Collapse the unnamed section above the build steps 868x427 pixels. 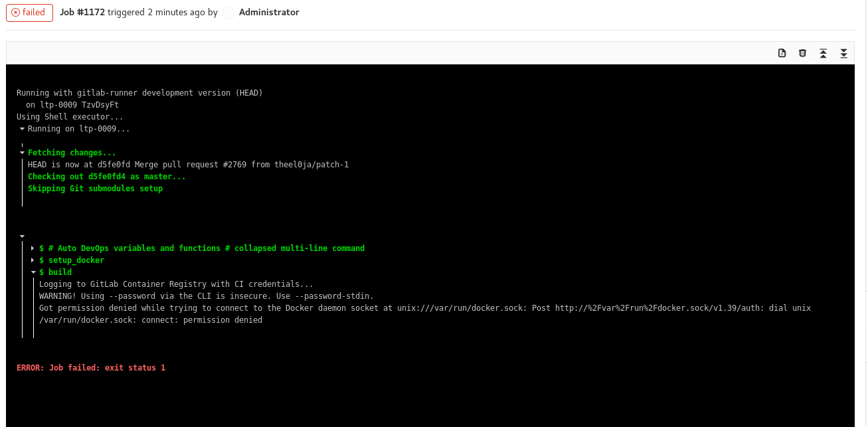coord(21,236)
